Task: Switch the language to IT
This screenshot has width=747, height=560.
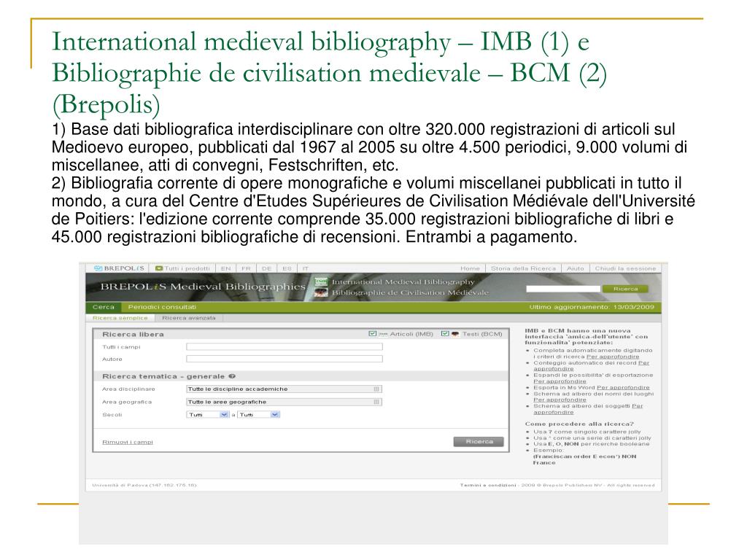Action: pos(306,268)
